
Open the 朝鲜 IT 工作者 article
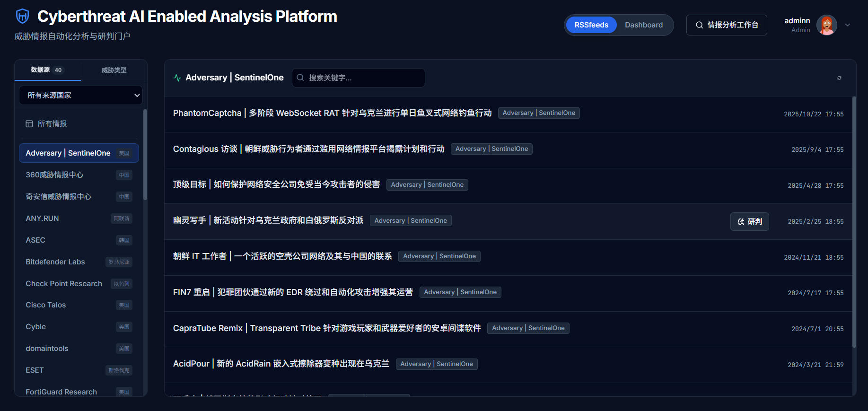282,256
